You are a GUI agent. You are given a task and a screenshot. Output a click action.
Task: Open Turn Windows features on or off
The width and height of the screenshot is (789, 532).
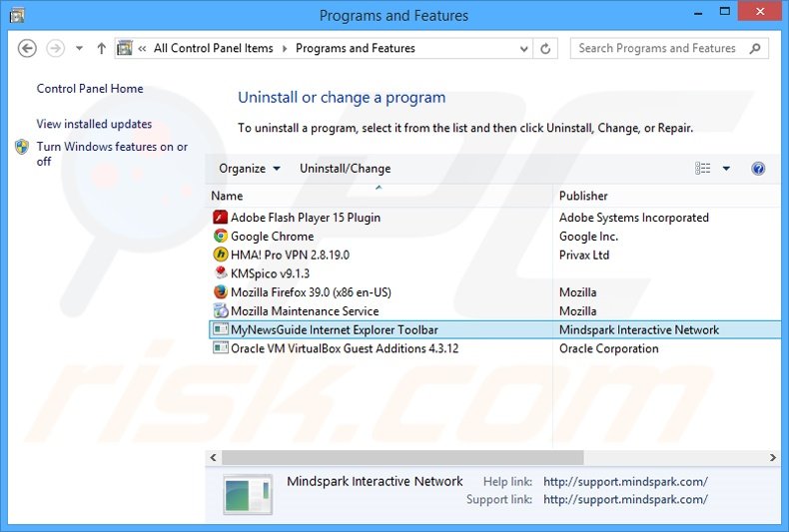[x=112, y=154]
